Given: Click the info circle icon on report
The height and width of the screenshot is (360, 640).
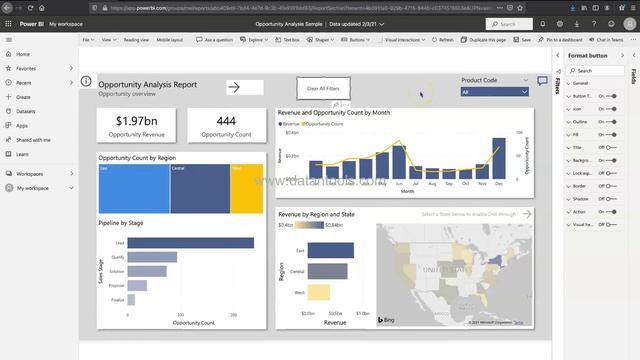Looking at the screenshot, I should coord(86,81).
